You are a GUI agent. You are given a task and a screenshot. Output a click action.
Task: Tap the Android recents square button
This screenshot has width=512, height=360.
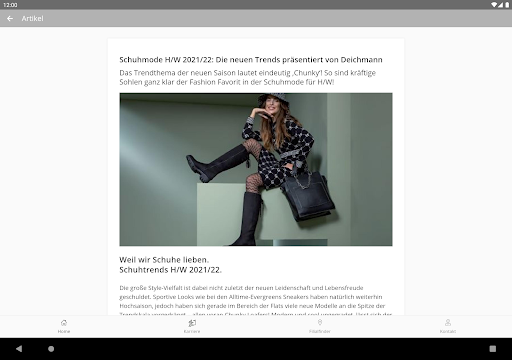click(493, 349)
